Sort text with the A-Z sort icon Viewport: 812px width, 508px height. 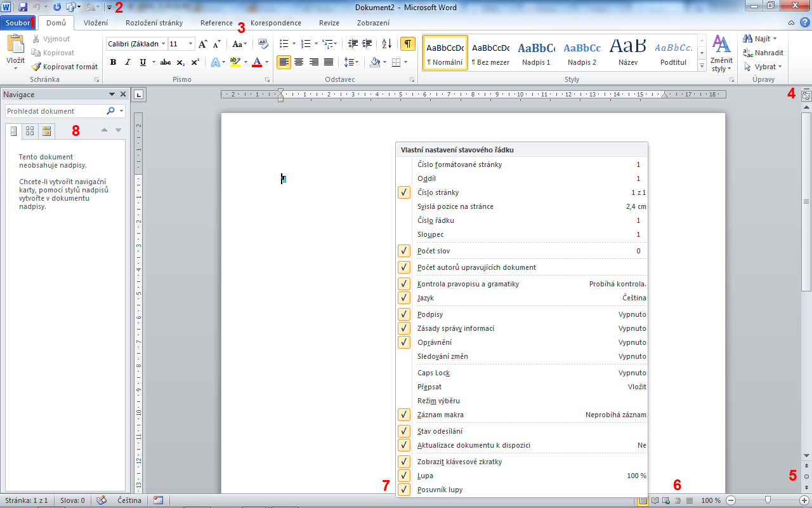pyautogui.click(x=386, y=44)
